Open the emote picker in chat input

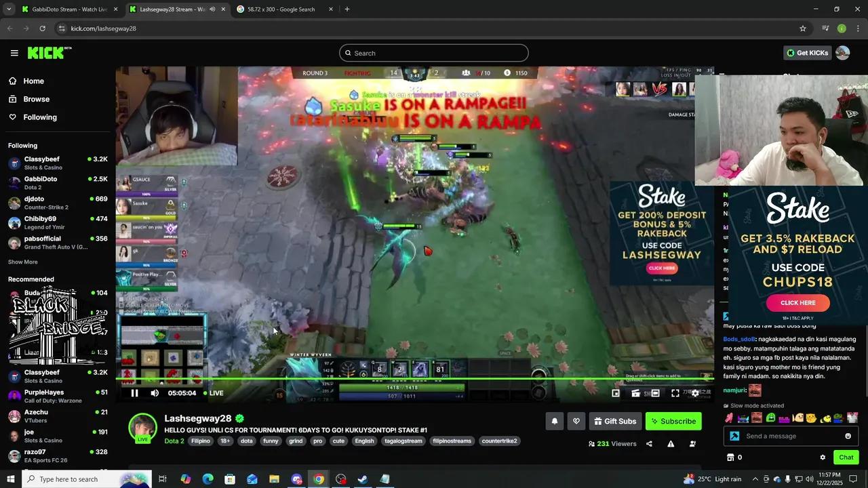(x=848, y=436)
